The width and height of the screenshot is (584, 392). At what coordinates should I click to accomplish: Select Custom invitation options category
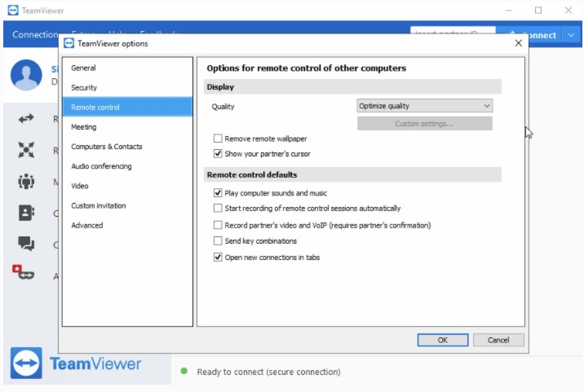click(x=127, y=206)
